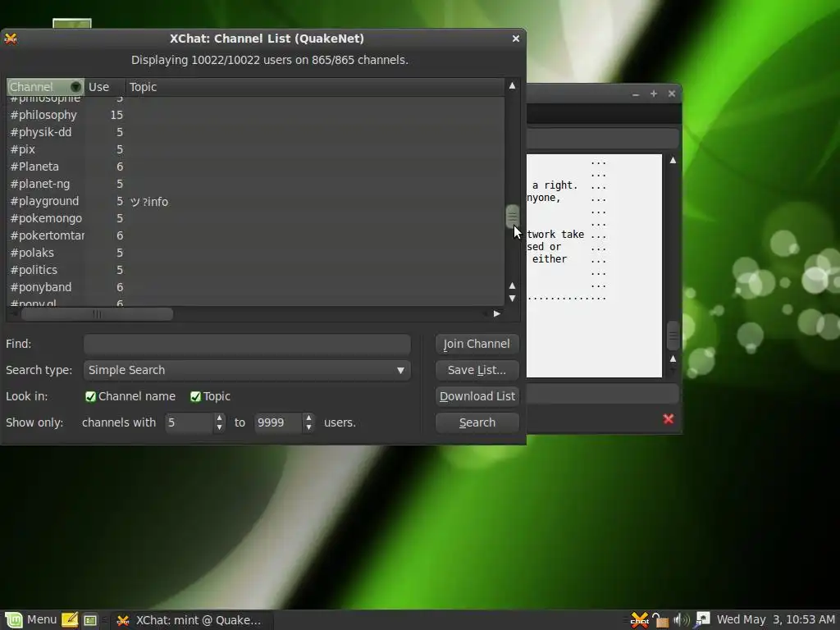The image size is (840, 630).
Task: Click XChat main window lower scroll arrow
Action: [x=673, y=358]
